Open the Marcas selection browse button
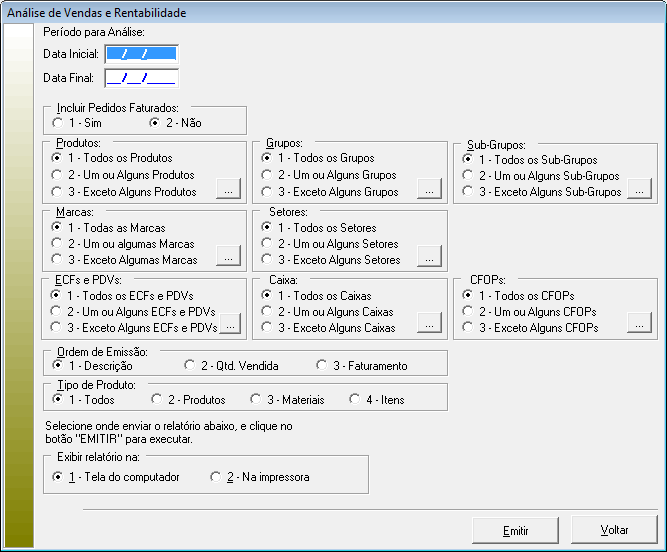 (229, 258)
